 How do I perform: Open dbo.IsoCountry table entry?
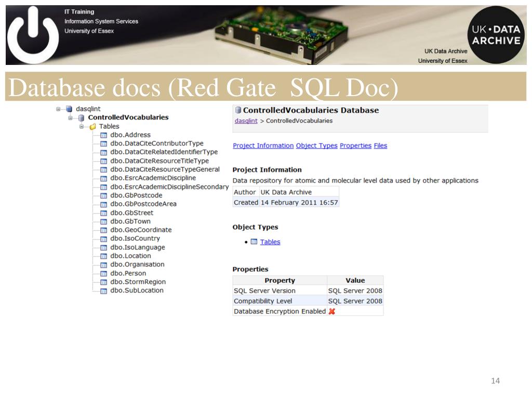coord(135,238)
